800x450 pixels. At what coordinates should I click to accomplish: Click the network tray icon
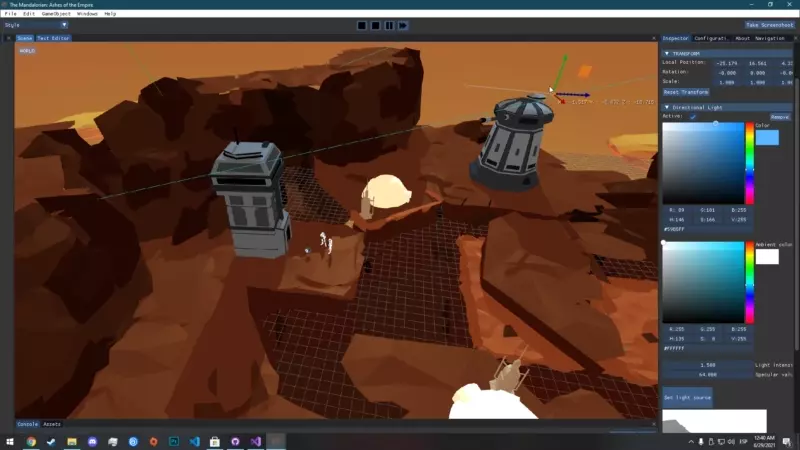click(721, 442)
